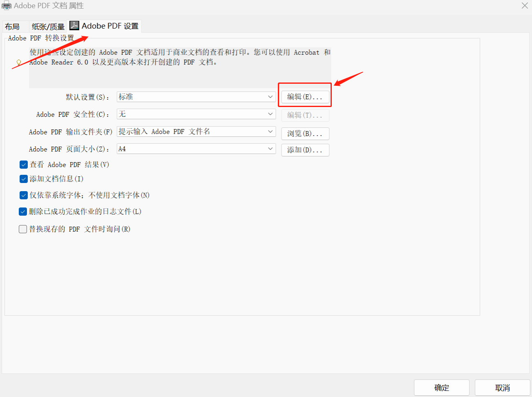Click the greyed 编辑(T)... security button
The height and width of the screenshot is (397, 532).
click(305, 115)
